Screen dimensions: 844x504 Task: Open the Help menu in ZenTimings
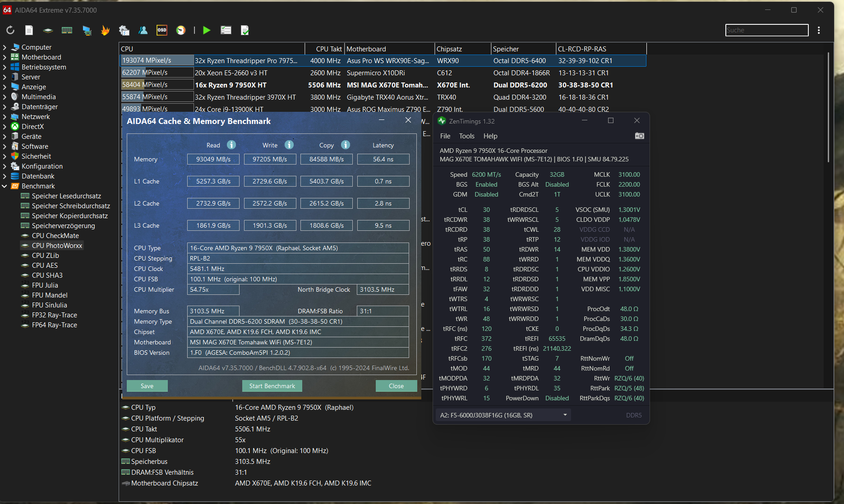[490, 136]
